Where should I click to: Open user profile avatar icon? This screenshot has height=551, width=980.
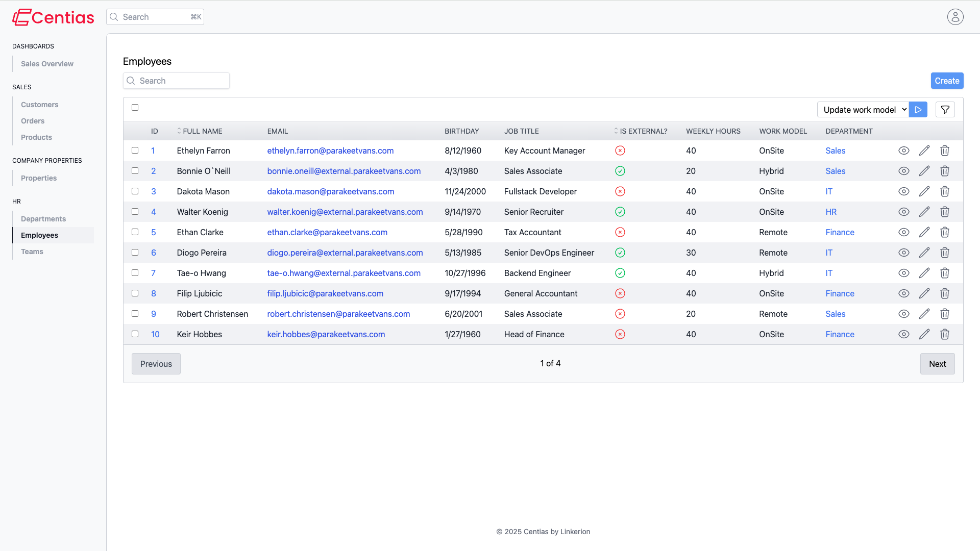(x=955, y=17)
